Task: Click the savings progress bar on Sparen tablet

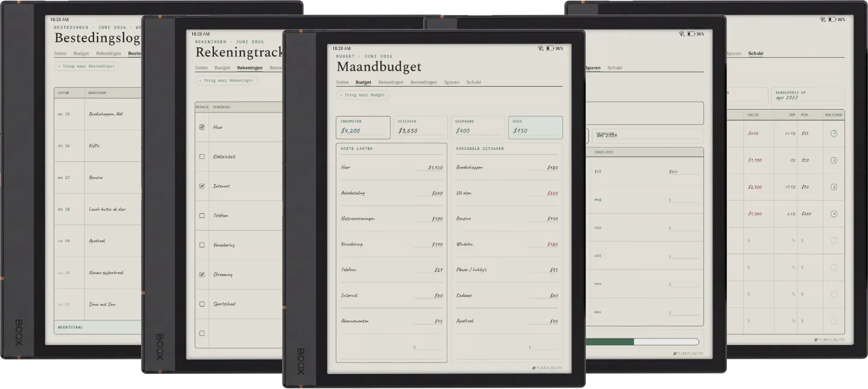Action: tap(643, 341)
